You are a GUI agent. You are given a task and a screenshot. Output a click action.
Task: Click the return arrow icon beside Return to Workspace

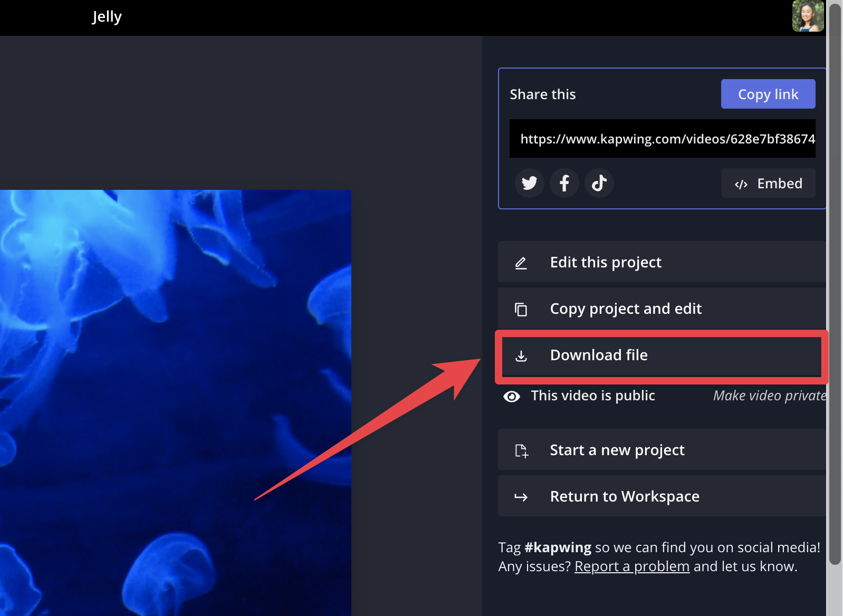(521, 497)
